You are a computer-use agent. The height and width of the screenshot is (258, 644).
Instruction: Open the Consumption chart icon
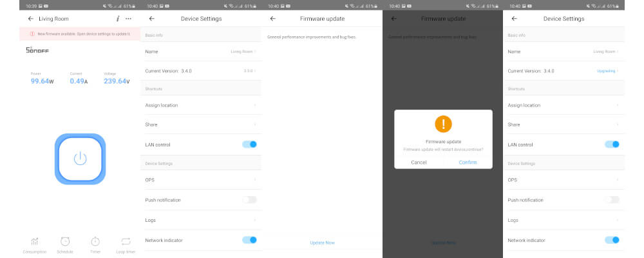click(35, 241)
